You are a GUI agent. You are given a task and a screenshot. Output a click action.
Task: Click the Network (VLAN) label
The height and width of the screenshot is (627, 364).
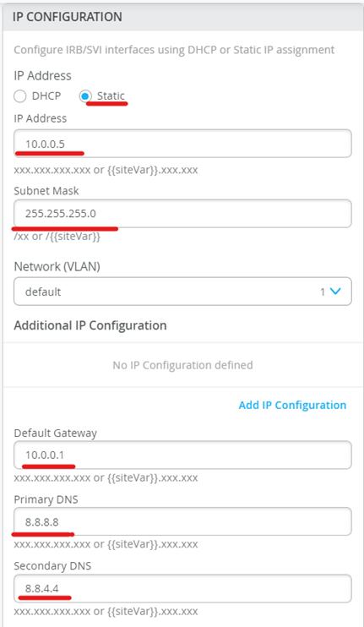(x=57, y=266)
